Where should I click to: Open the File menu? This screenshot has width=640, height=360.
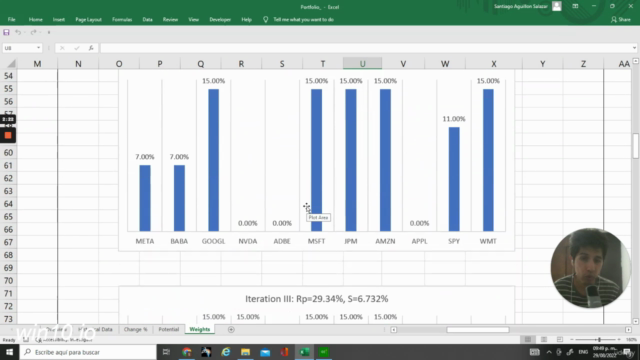(11, 19)
